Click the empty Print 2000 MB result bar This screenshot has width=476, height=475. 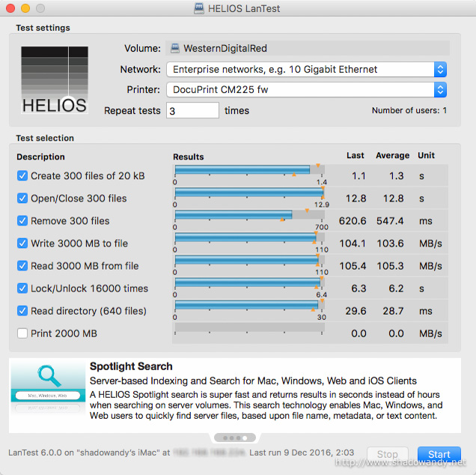249,327
